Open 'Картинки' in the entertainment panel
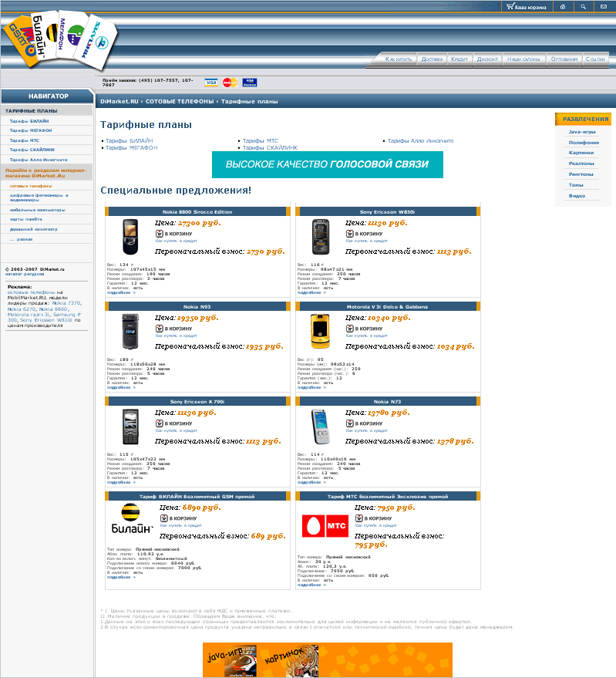The width and height of the screenshot is (616, 678). pos(581,153)
